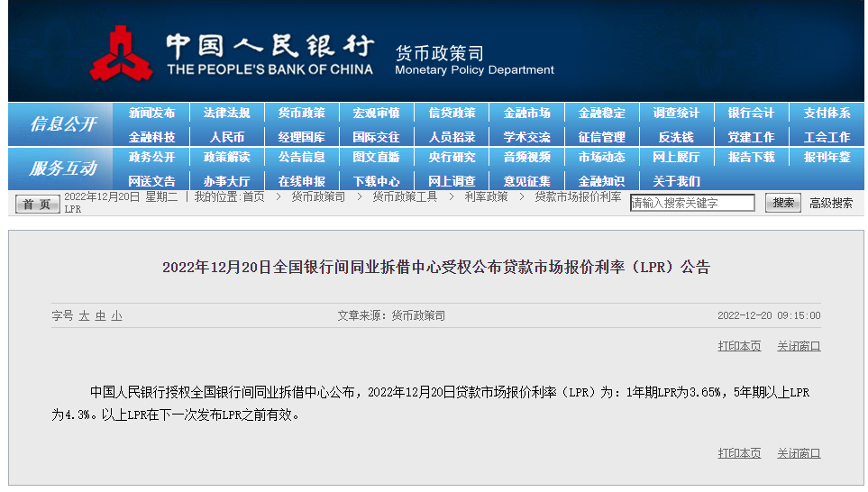Set font size to 大 (large)

[x=84, y=316]
